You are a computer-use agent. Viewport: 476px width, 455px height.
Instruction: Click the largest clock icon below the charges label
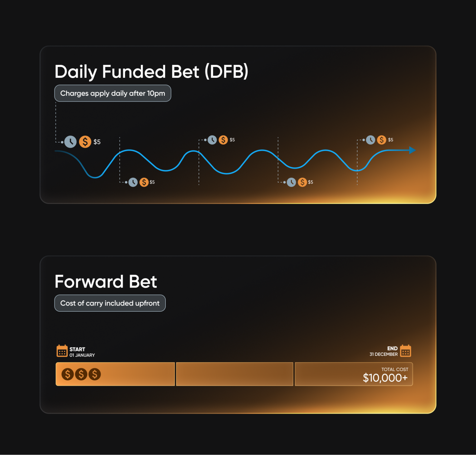click(70, 142)
